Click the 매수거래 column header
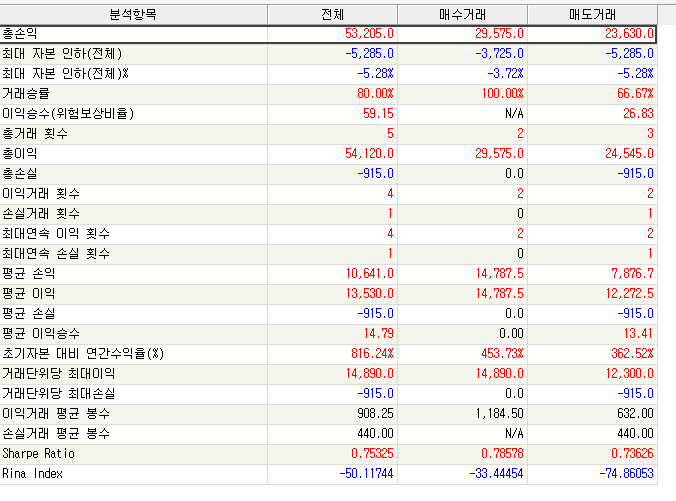Viewport: 676px width, 501px height. 463,15
